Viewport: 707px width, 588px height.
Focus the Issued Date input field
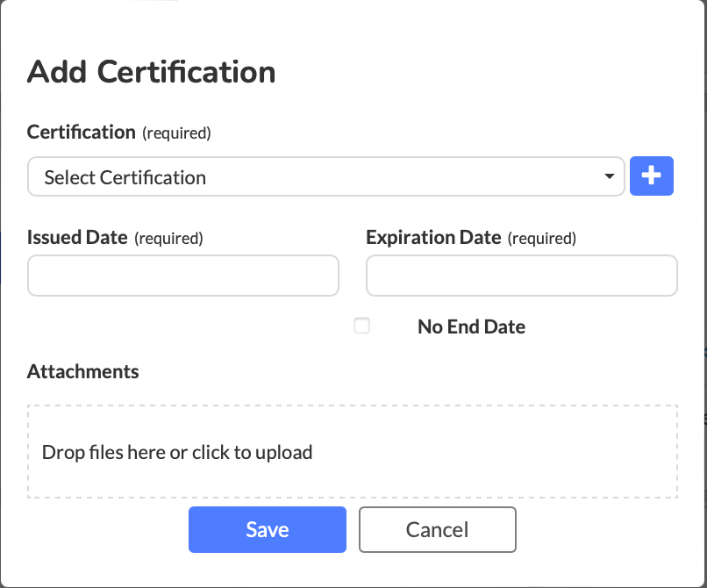183,276
